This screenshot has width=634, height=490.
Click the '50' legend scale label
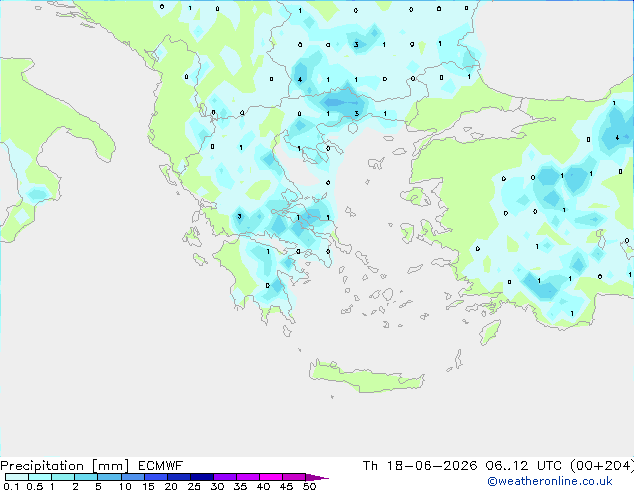(309, 486)
